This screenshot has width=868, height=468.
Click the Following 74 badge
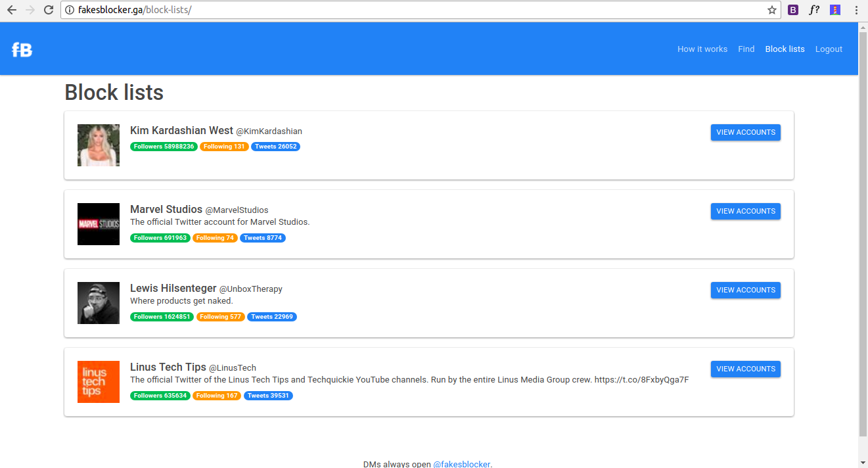click(x=215, y=238)
